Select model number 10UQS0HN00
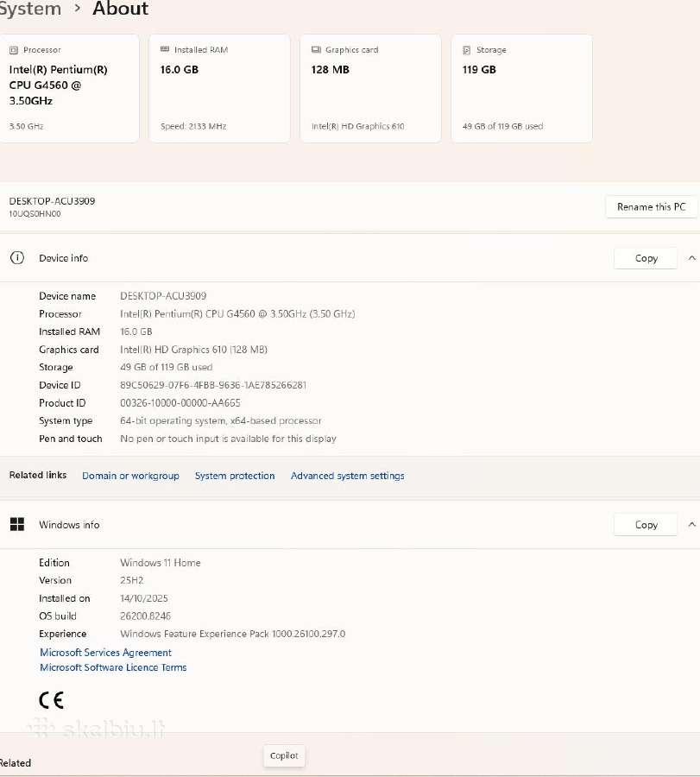700x777 pixels. pyautogui.click(x=35, y=213)
